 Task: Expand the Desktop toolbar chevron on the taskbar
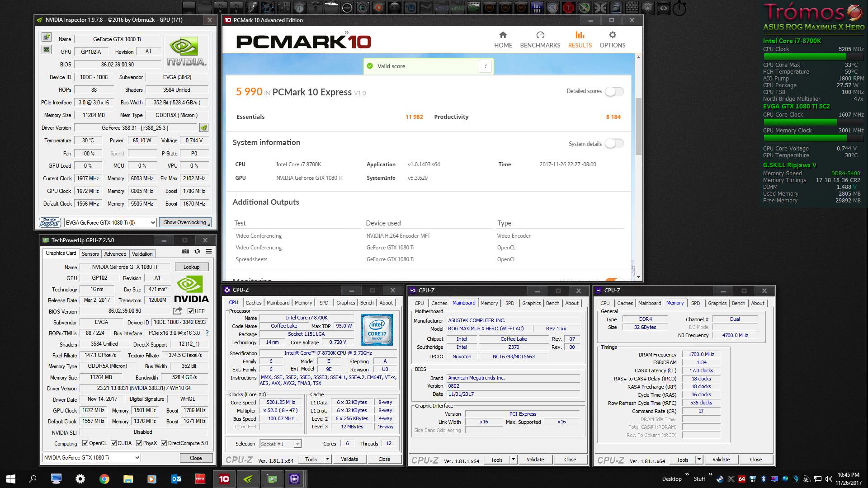point(687,474)
